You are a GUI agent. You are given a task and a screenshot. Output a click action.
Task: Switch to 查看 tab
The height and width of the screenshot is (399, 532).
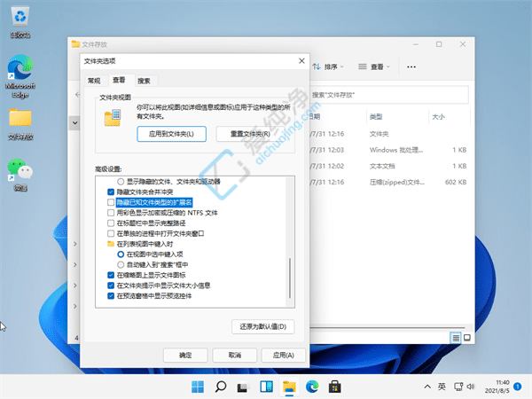coord(119,80)
